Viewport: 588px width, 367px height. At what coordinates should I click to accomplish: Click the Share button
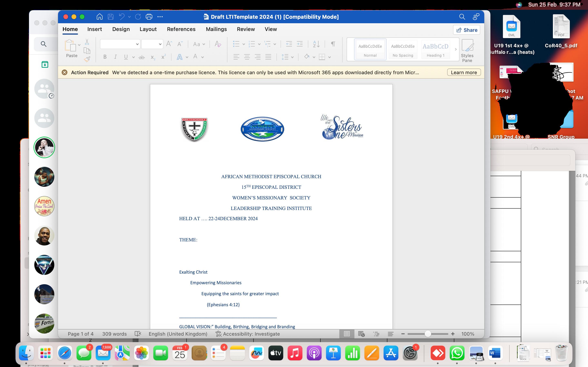click(467, 30)
